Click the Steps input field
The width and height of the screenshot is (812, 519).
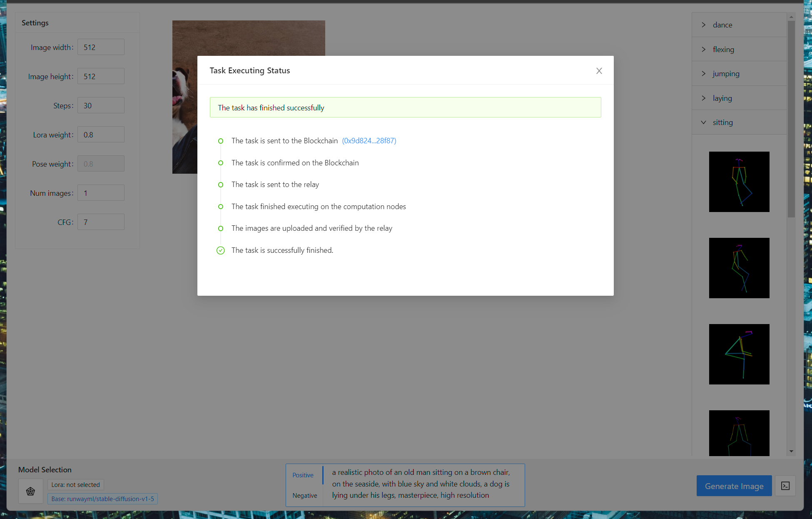click(x=101, y=105)
